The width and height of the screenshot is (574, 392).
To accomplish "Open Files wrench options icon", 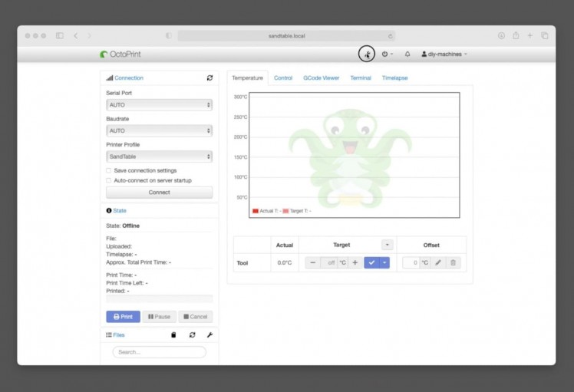I will [209, 335].
